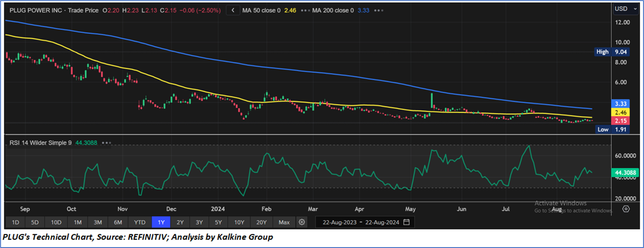Open the MA 200 more options dots
The image size is (644, 248).
377,10
